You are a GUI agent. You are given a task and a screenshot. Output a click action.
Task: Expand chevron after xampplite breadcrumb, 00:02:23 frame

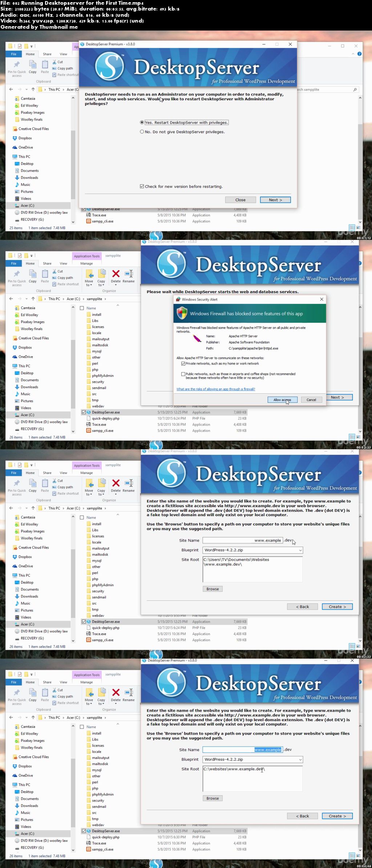coord(105,299)
